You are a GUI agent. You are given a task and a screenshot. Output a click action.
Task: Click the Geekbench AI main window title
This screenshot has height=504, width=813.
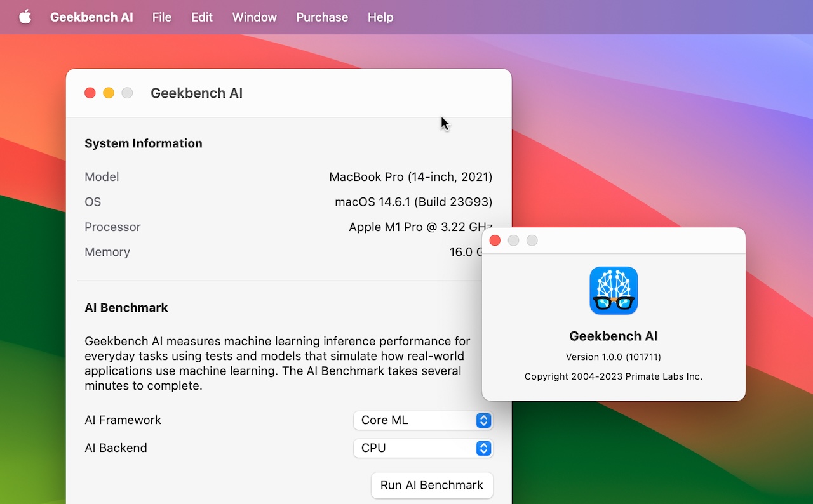coord(197,93)
